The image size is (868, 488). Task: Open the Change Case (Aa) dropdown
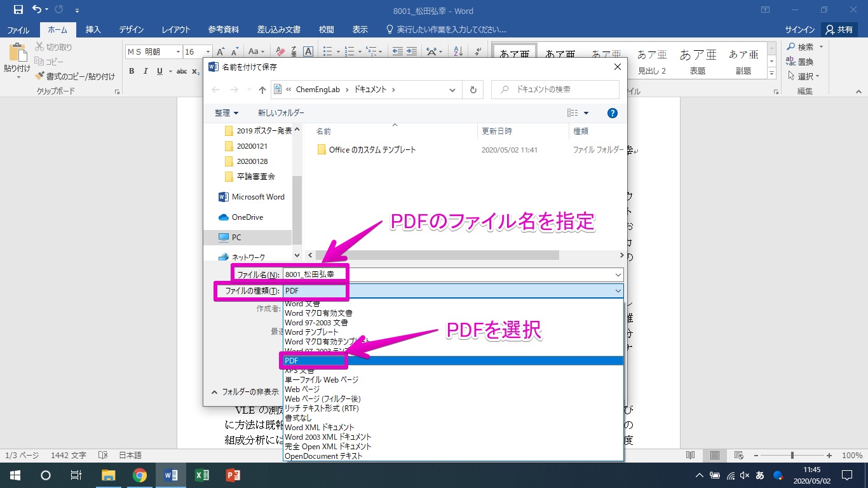256,51
